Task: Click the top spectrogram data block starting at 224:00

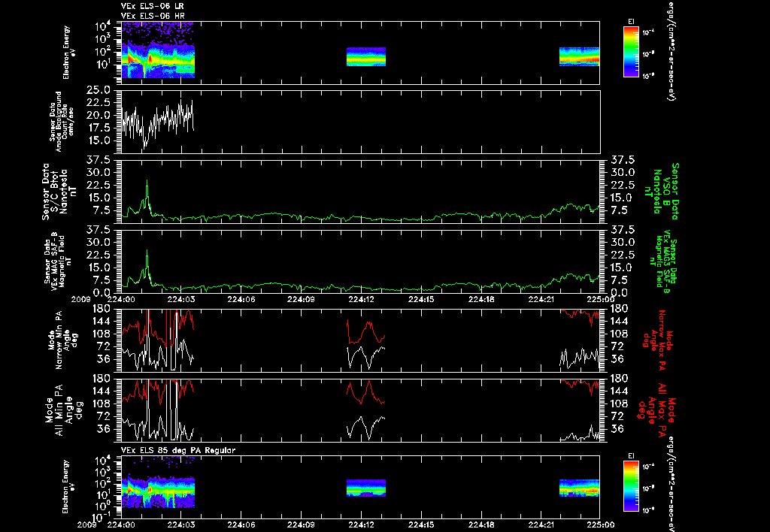Action: tap(158, 50)
